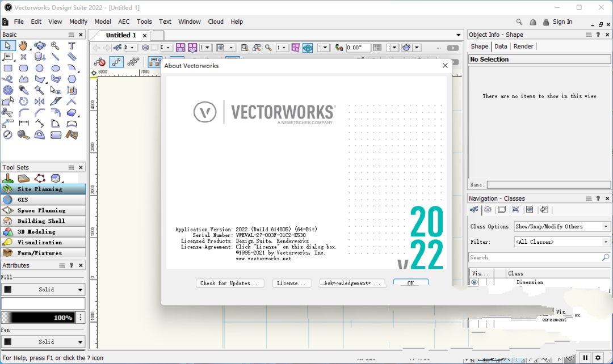Image resolution: width=613 pixels, height=364 pixels.
Task: Toggle the disabled-snapping mode button in toolbar
Action: (x=100, y=62)
